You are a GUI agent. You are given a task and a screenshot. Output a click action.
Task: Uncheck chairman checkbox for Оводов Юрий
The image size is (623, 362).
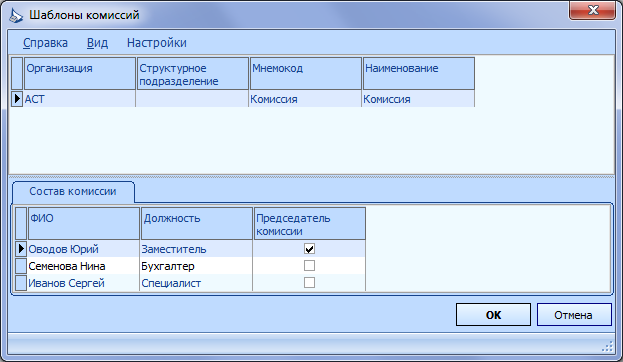[x=309, y=249]
